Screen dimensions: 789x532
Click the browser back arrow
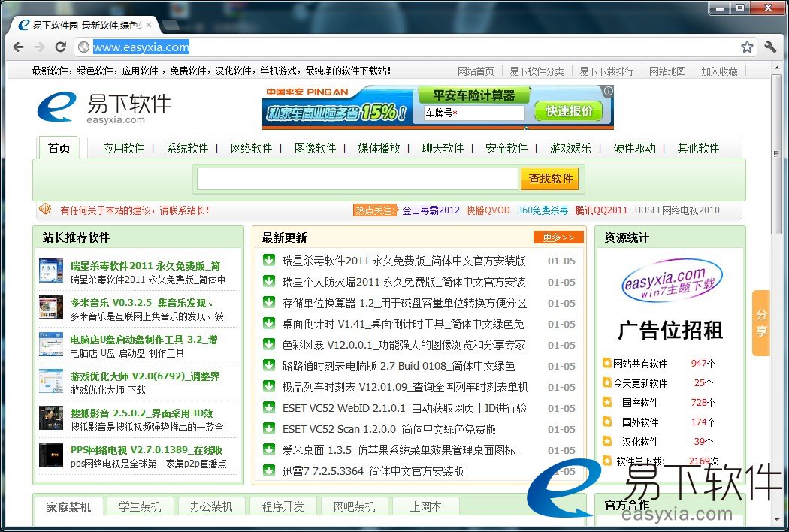click(x=18, y=47)
